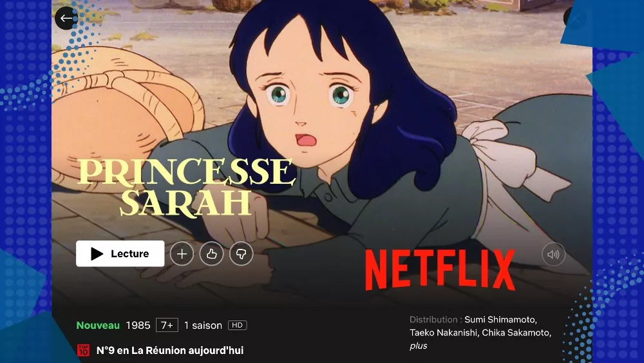
Task: Open the Top 10 badge icon
Action: 83,350
